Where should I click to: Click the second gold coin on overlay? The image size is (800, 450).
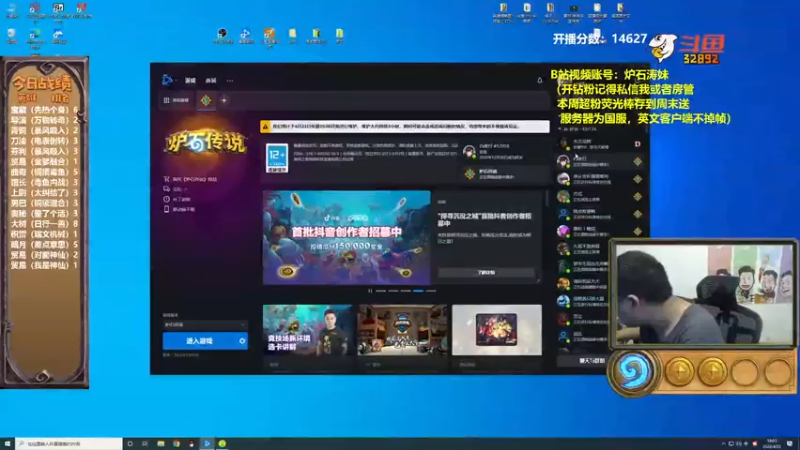(712, 371)
